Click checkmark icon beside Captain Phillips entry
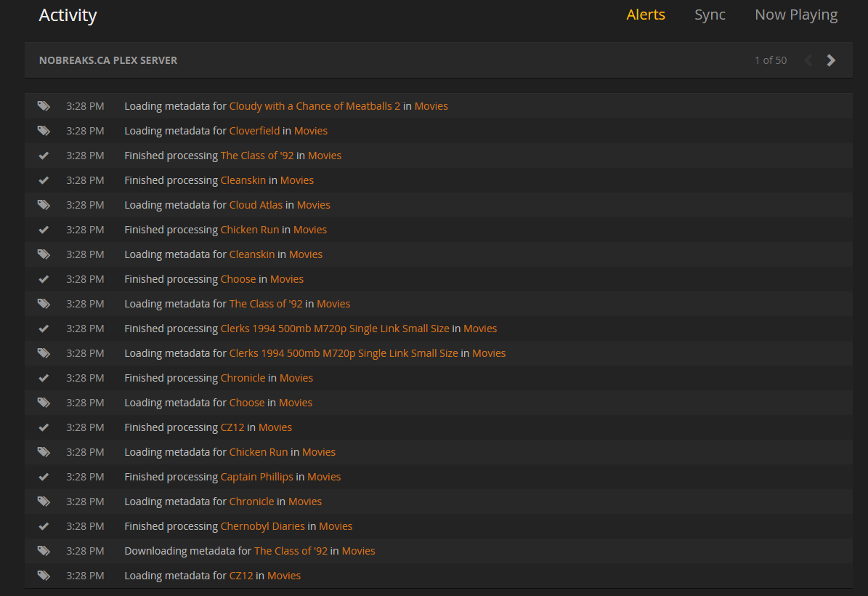Image resolution: width=868 pixels, height=596 pixels. (x=44, y=477)
